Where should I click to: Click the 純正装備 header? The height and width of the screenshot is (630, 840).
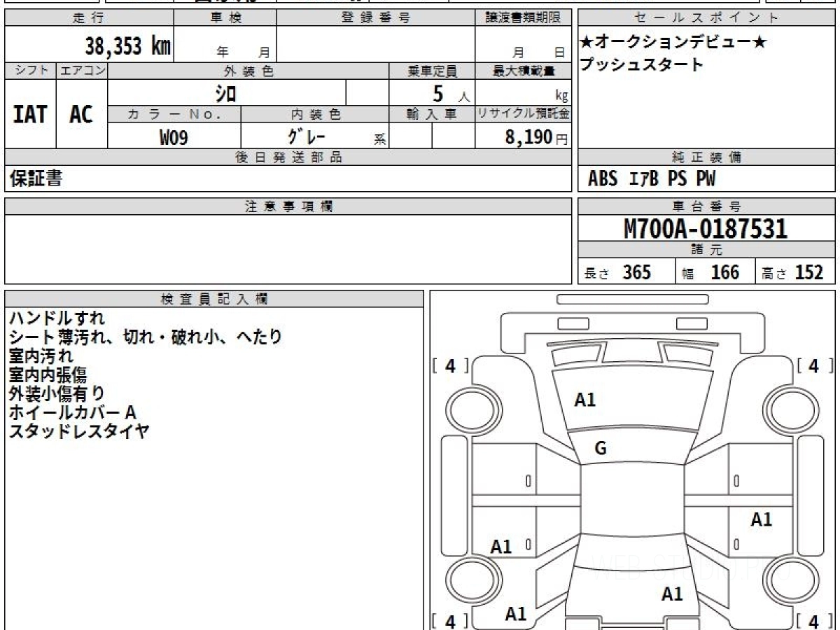707,157
